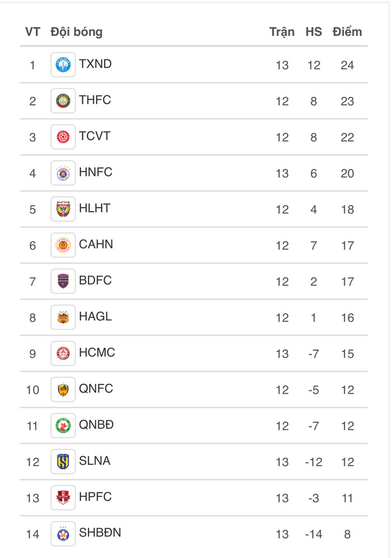
Task: Sort by the Điểm column header
Action: point(347,31)
